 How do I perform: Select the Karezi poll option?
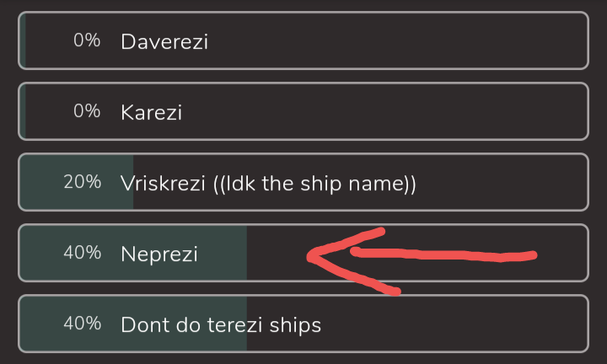(303, 111)
